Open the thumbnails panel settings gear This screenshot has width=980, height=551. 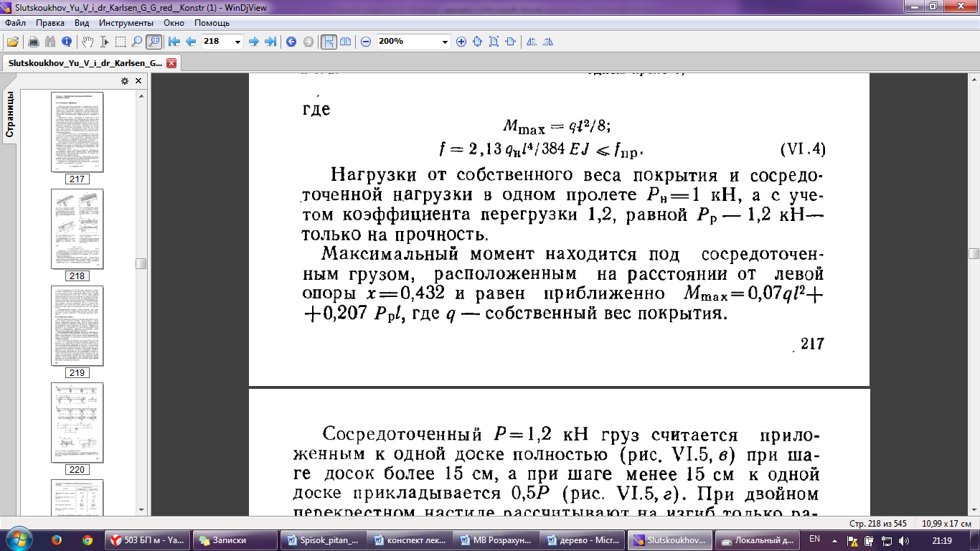pyautogui.click(x=124, y=80)
